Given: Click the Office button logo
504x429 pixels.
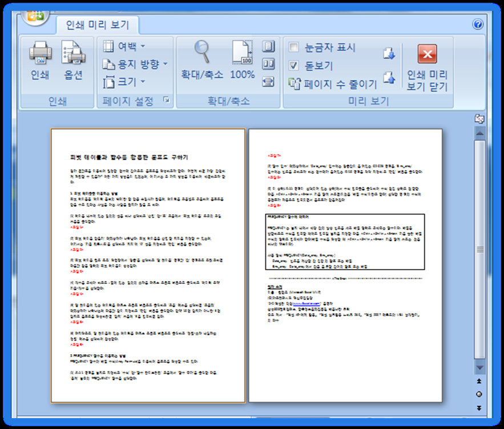Looking at the screenshot, I should pyautogui.click(x=35, y=17).
